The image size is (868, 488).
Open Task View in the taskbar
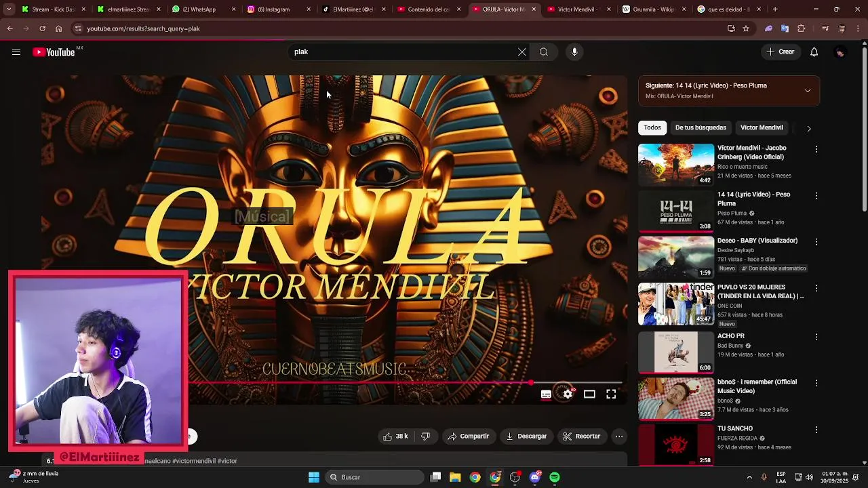pos(436,477)
